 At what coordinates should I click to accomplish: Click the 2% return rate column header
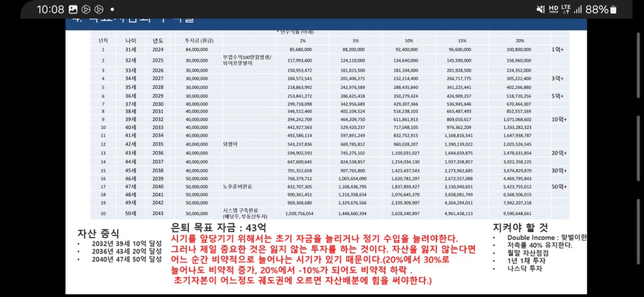pos(303,40)
